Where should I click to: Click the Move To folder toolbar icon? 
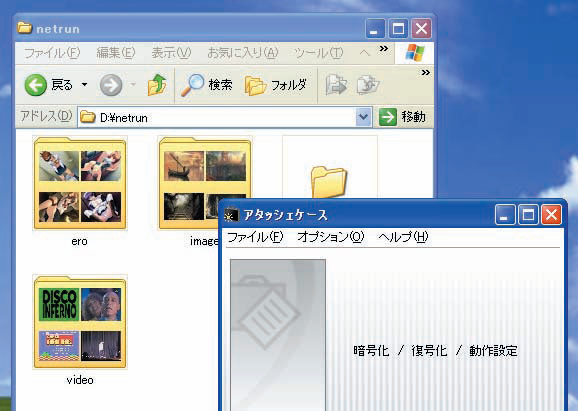(336, 85)
